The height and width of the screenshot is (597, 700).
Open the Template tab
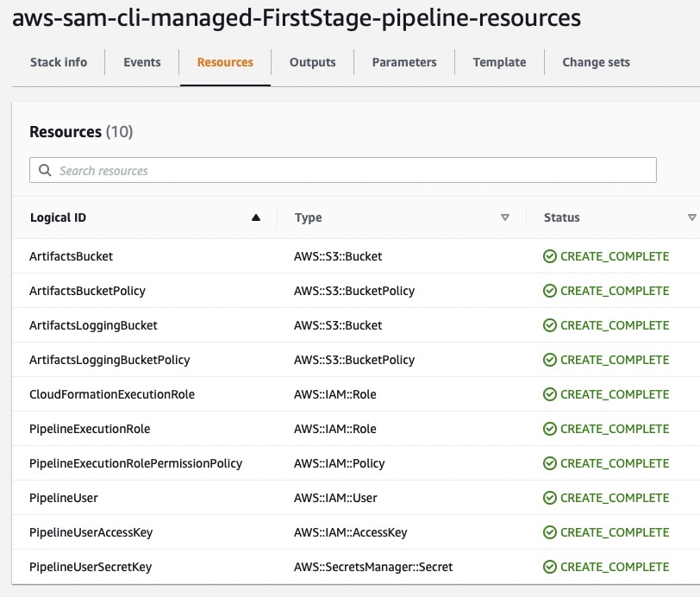pos(498,62)
